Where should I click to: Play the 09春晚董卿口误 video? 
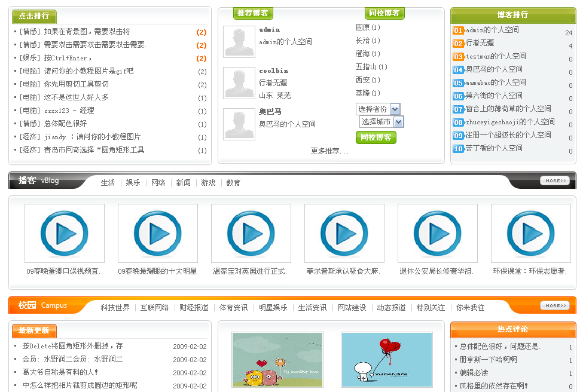click(65, 233)
